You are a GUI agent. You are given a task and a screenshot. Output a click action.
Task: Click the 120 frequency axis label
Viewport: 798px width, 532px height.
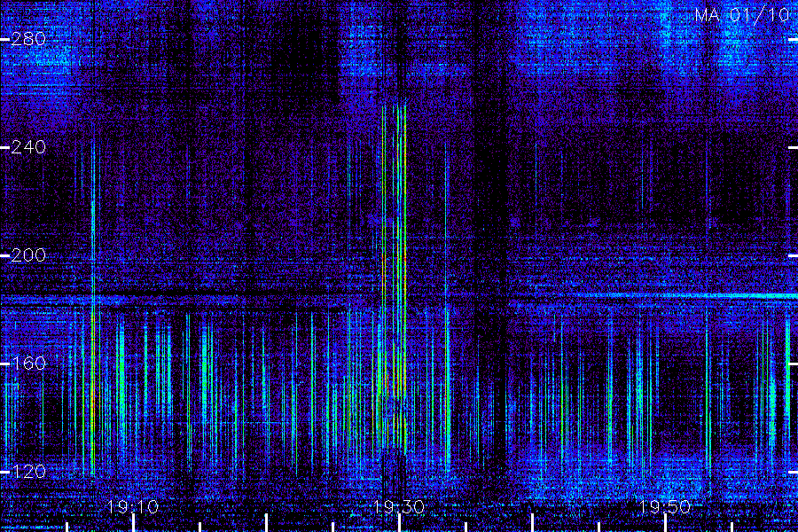(28, 472)
